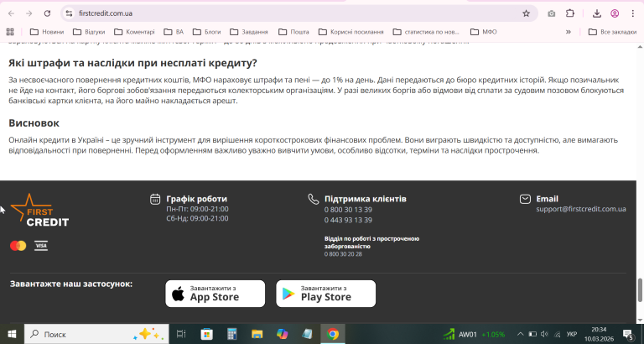Open the Коментарі bookmarks folder
The image size is (644, 344).
[x=134, y=32]
